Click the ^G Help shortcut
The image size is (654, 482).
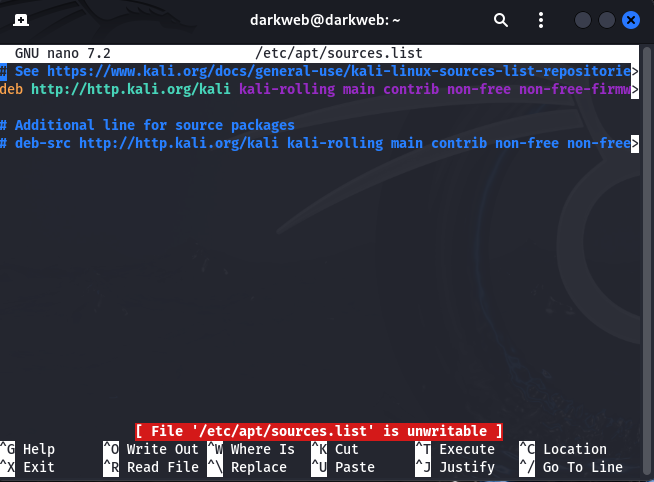[29, 449]
